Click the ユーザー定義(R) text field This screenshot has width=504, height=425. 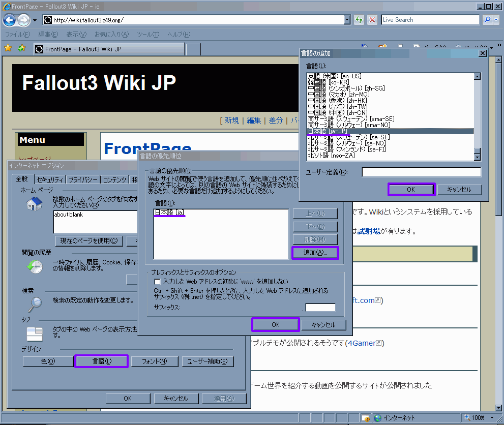coord(421,172)
